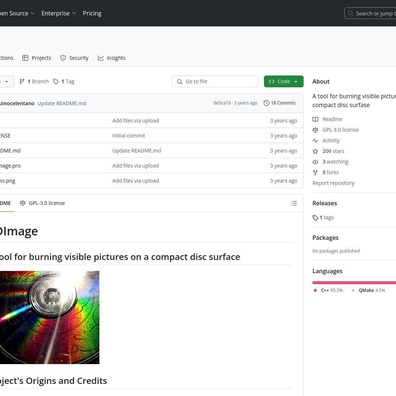Viewport: 396px width, 396px height.
Task: Open the latest commit message Update README.md
Action: coord(62,103)
